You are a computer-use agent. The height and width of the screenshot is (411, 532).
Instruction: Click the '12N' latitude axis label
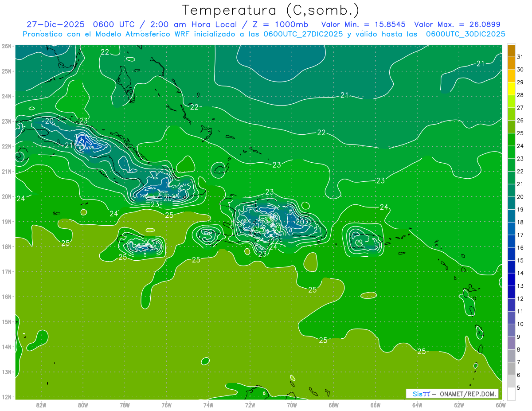(x=6, y=397)
